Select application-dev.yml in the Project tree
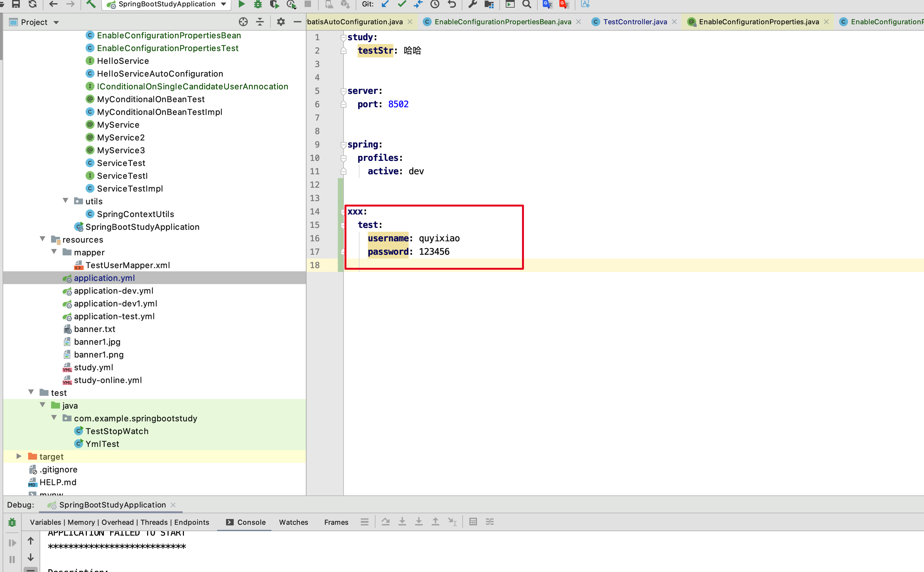Viewport: 924px width, 572px height. (x=114, y=290)
